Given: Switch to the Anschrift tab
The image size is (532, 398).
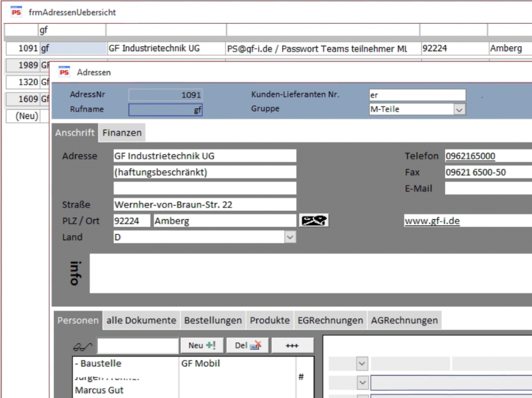Looking at the screenshot, I should tap(75, 132).
